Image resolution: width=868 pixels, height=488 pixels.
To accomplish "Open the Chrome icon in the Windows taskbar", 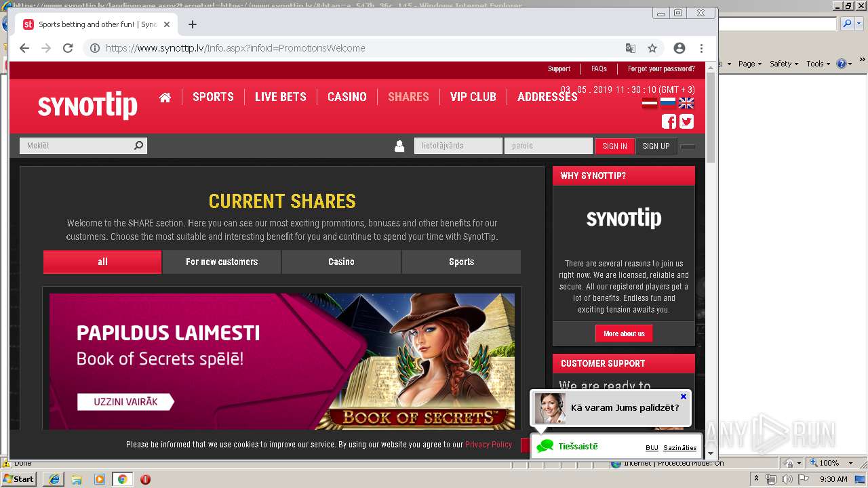I will click(x=122, y=479).
